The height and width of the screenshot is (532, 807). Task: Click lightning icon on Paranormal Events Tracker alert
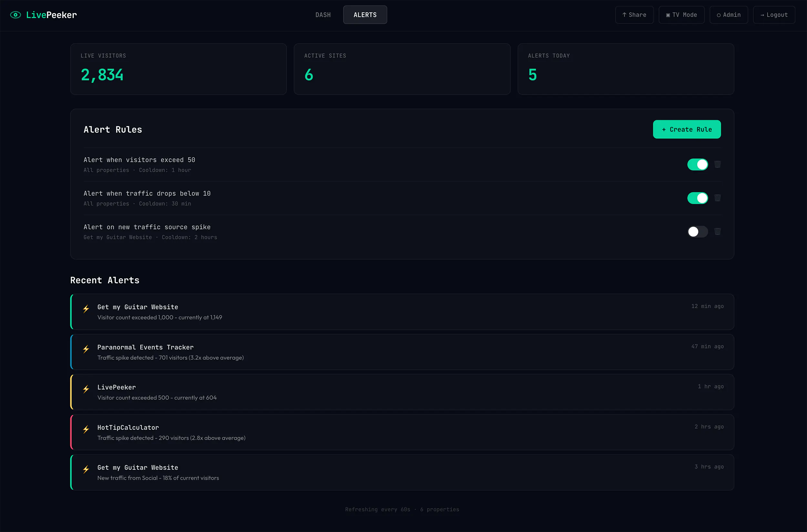point(86,349)
